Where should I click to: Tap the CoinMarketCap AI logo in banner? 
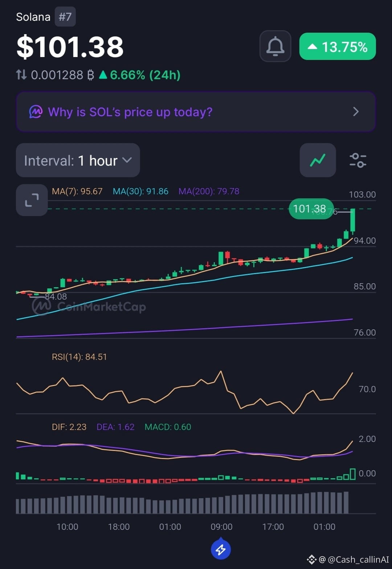(x=36, y=112)
